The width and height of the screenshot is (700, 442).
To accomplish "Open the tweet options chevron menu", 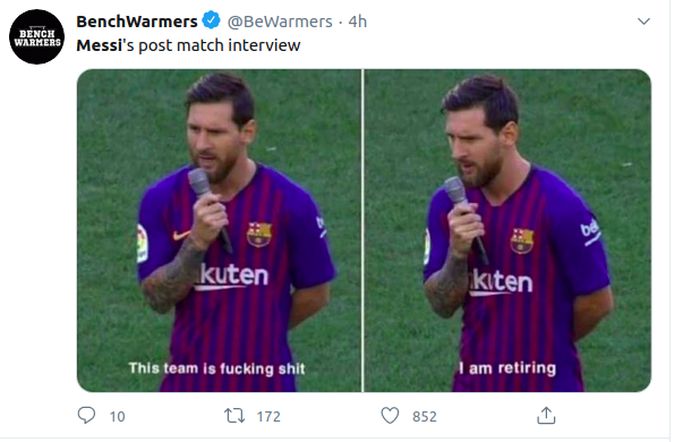I will pyautogui.click(x=643, y=21).
